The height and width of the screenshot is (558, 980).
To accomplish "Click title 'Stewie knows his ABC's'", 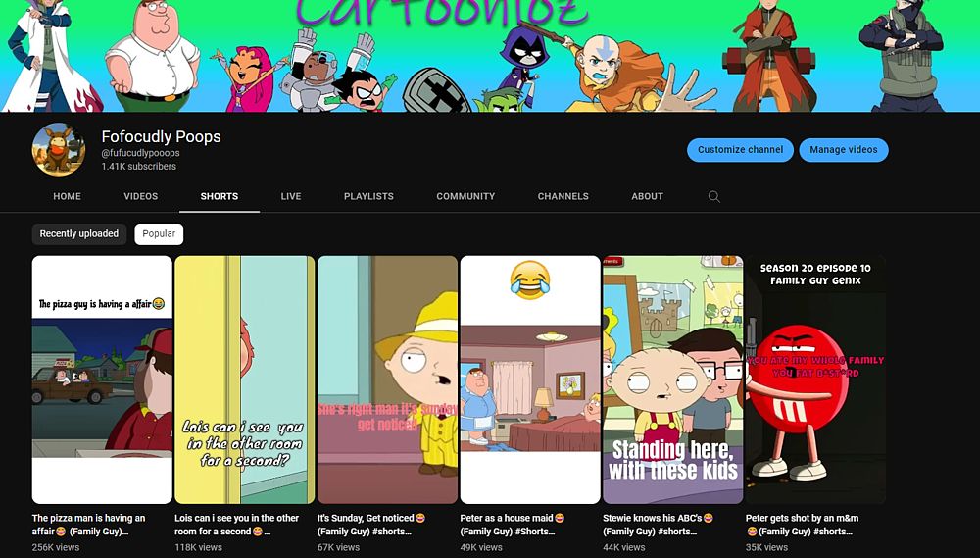I will click(x=659, y=525).
